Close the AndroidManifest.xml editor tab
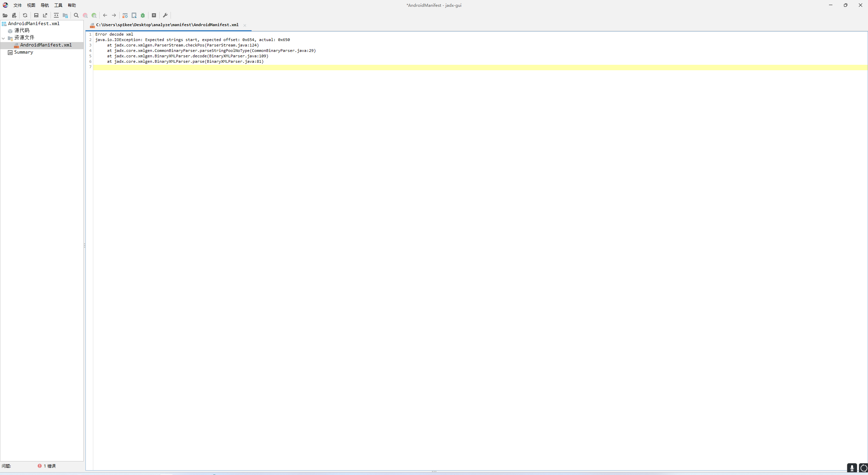Screen dimensions: 868x475 click(245, 25)
